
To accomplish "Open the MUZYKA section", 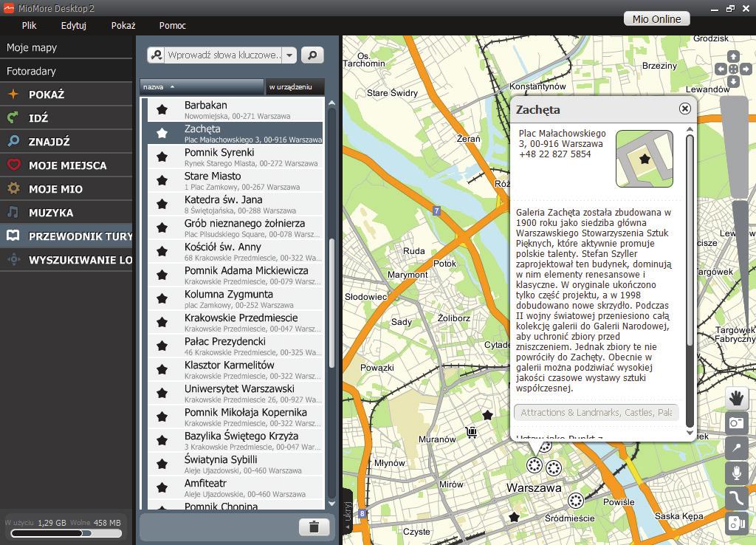I will tap(66, 213).
